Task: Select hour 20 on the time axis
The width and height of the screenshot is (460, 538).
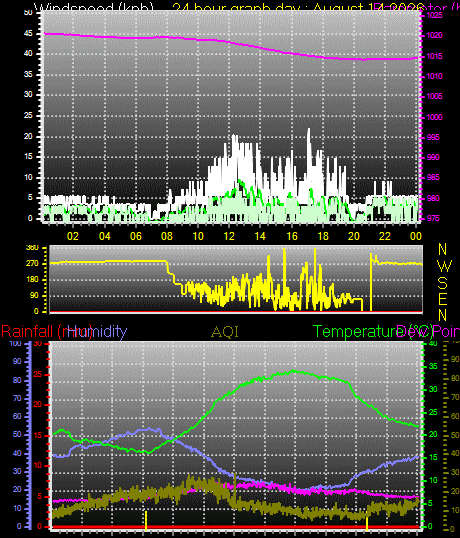Action: [354, 236]
